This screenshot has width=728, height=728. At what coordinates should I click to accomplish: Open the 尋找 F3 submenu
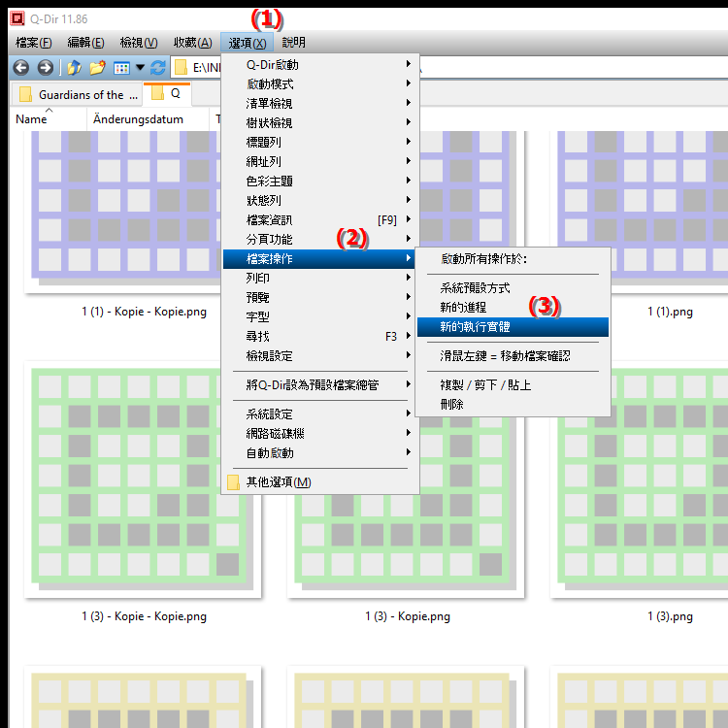tap(321, 337)
